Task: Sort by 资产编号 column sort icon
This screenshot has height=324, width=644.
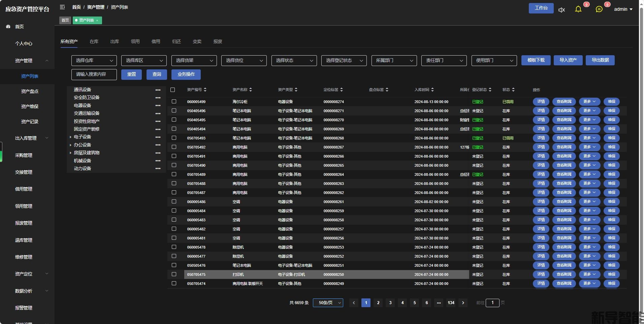Action: tap(205, 90)
